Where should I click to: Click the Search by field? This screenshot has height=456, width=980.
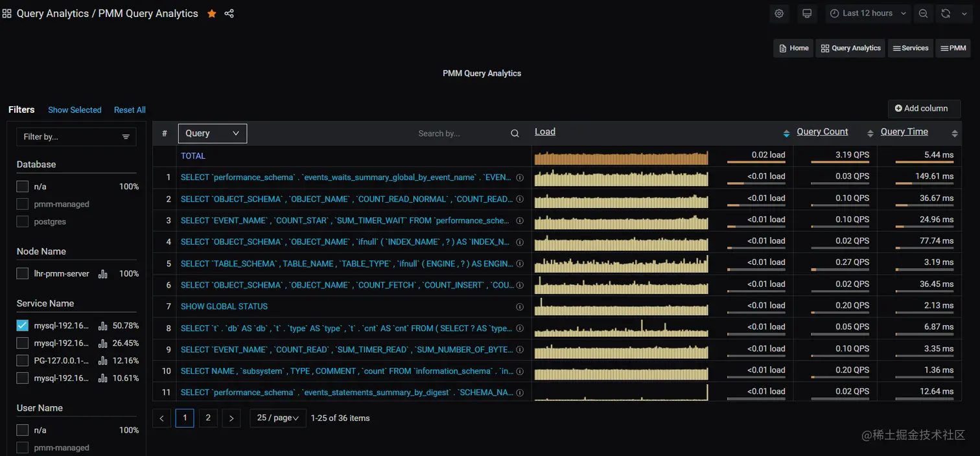tap(461, 133)
